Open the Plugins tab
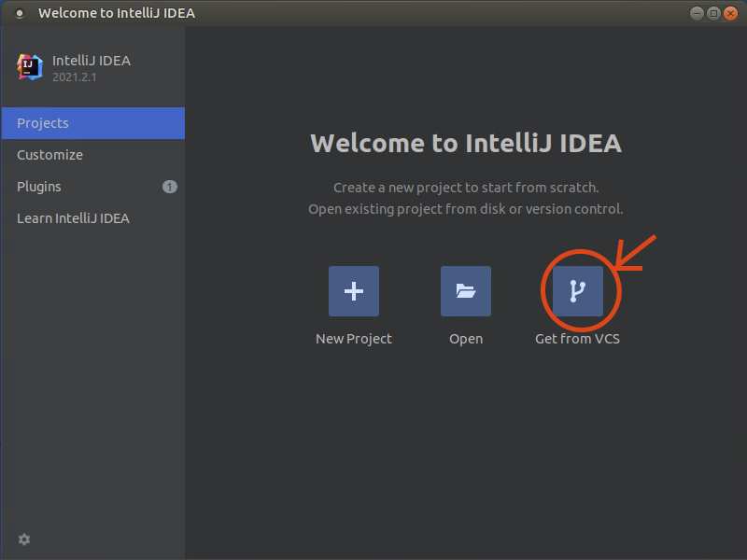Image resolution: width=747 pixels, height=560 pixels. click(92, 187)
